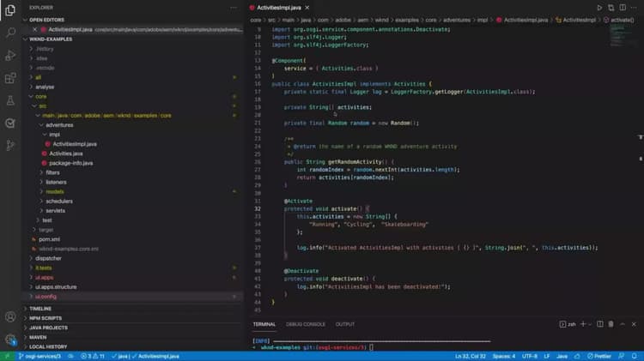
Task: Collapse the WKND-EXAMPLES root folder
Action: tap(26, 39)
